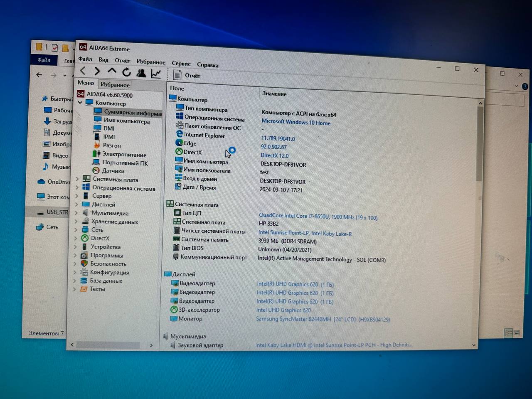Select the Системная память row icon

coord(176,239)
